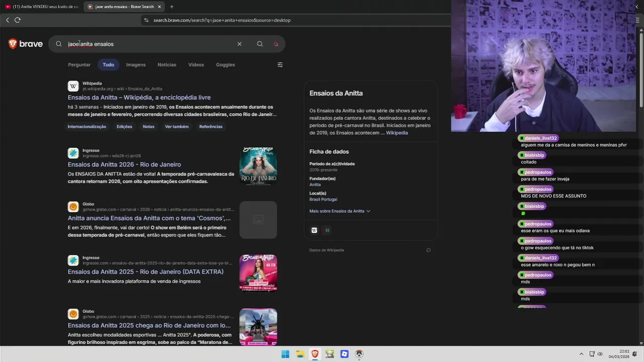Switch to Imagens results
Image resolution: width=644 pixels, height=362 pixels.
pyautogui.click(x=136, y=64)
